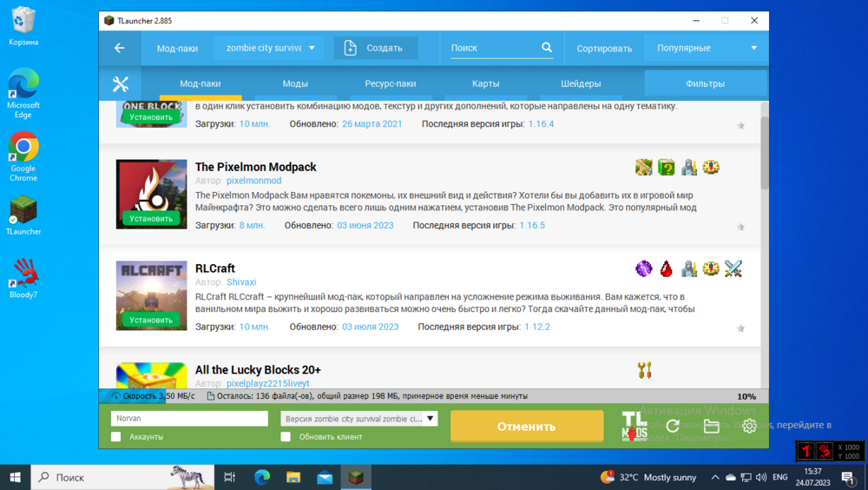This screenshot has width=868, height=490.
Task: Switch to the Шейдеры tab
Action: tap(581, 83)
